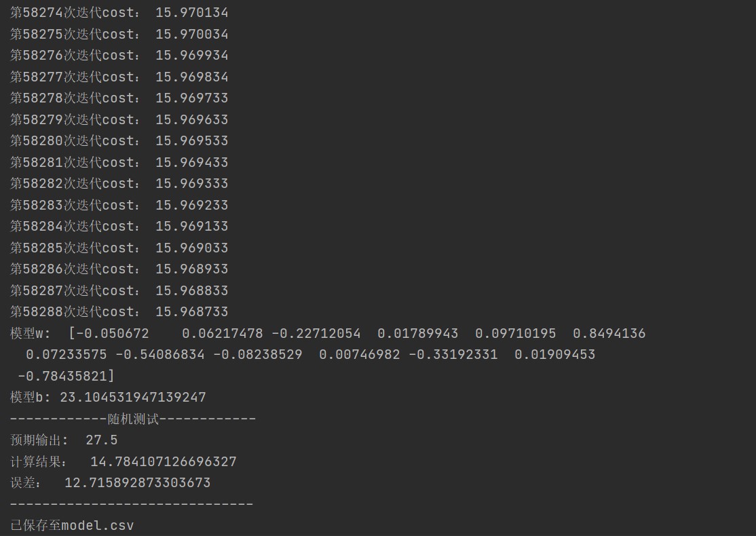Select the last weight -0.78435821

[62, 376]
